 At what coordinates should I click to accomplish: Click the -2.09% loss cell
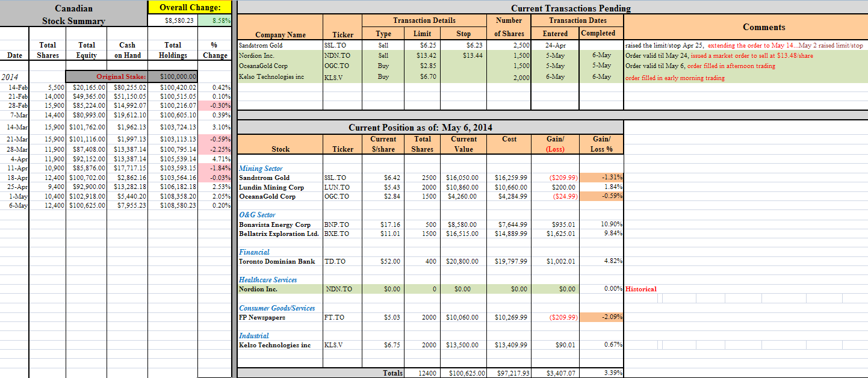click(x=602, y=317)
